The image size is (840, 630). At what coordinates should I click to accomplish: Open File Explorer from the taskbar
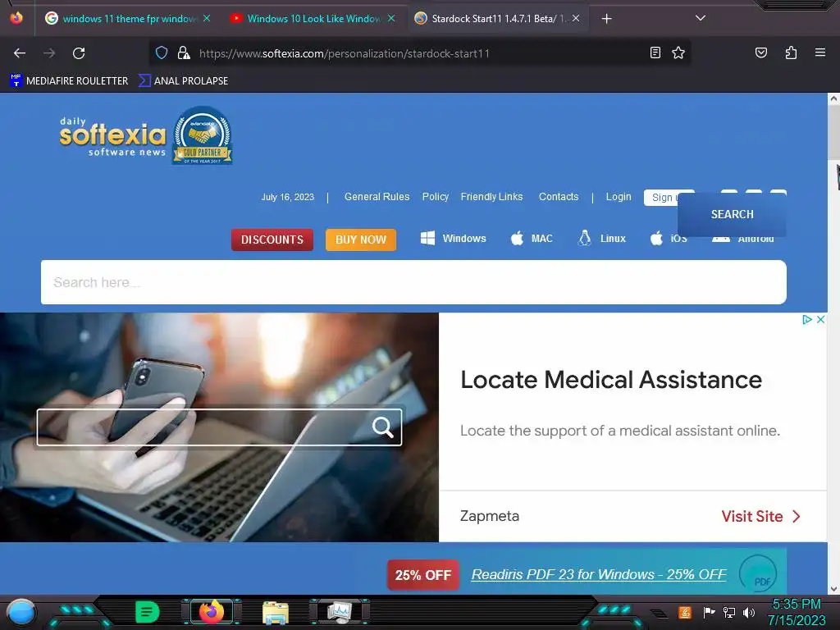pos(276,613)
